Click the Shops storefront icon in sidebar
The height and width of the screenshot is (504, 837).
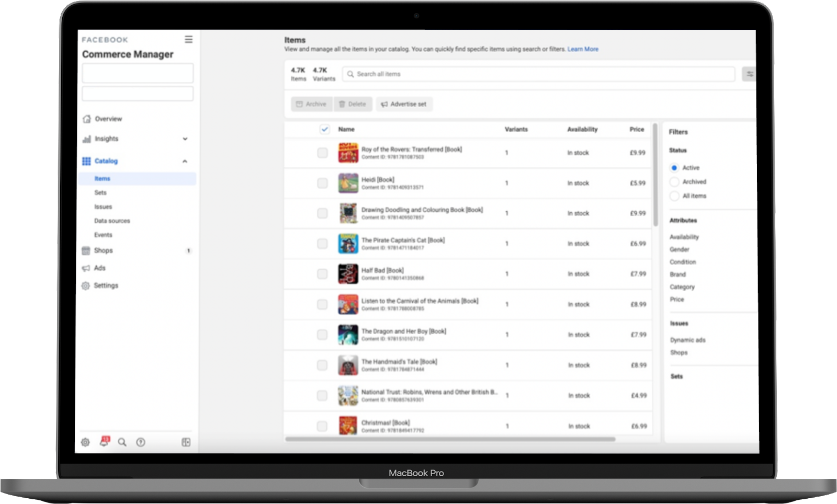[86, 251]
